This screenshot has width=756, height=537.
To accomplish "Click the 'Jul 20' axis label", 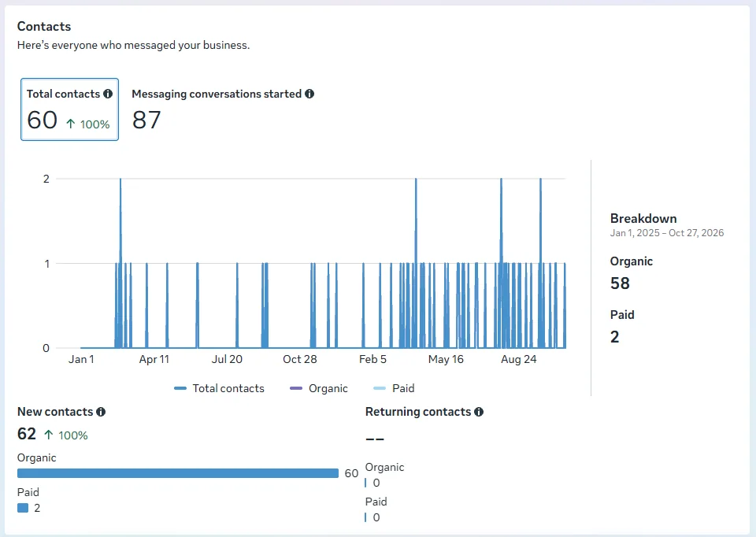I will click(227, 359).
